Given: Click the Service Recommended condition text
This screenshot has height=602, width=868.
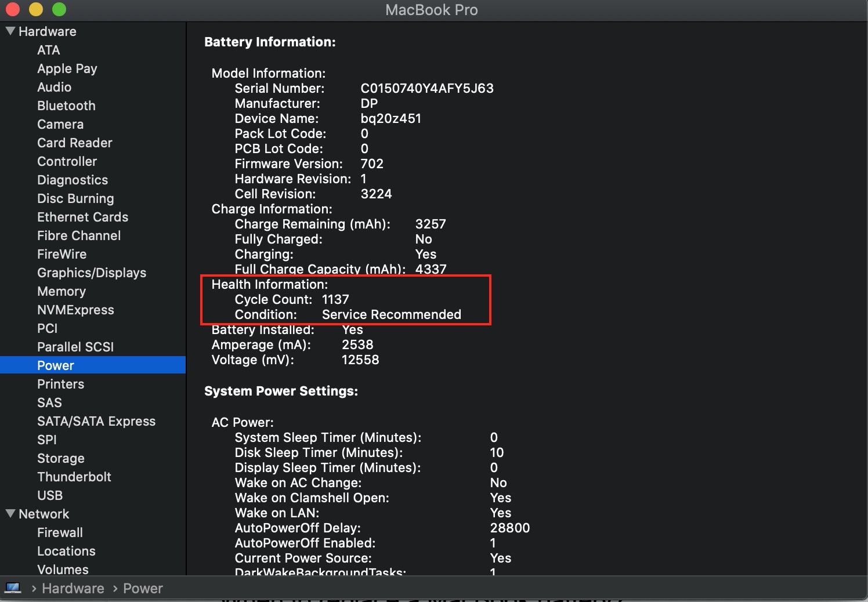Looking at the screenshot, I should 392,314.
